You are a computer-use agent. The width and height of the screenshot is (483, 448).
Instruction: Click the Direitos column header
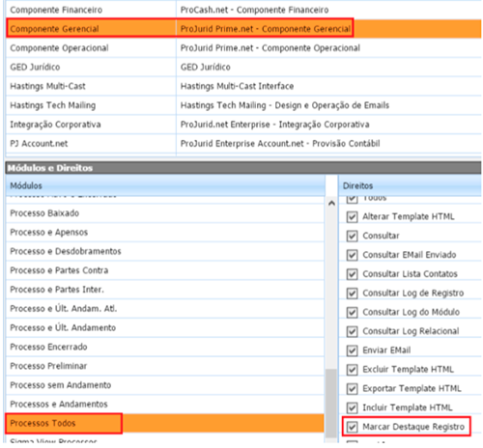(x=410, y=185)
